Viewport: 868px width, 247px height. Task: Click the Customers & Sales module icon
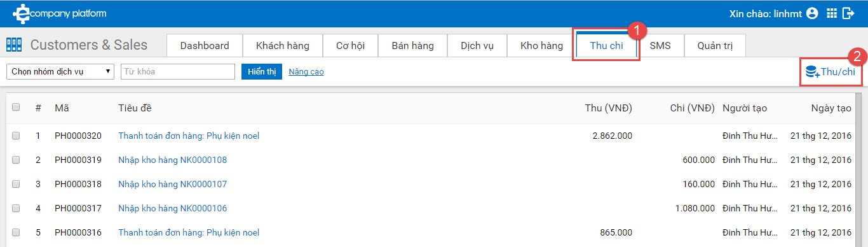coord(14,45)
